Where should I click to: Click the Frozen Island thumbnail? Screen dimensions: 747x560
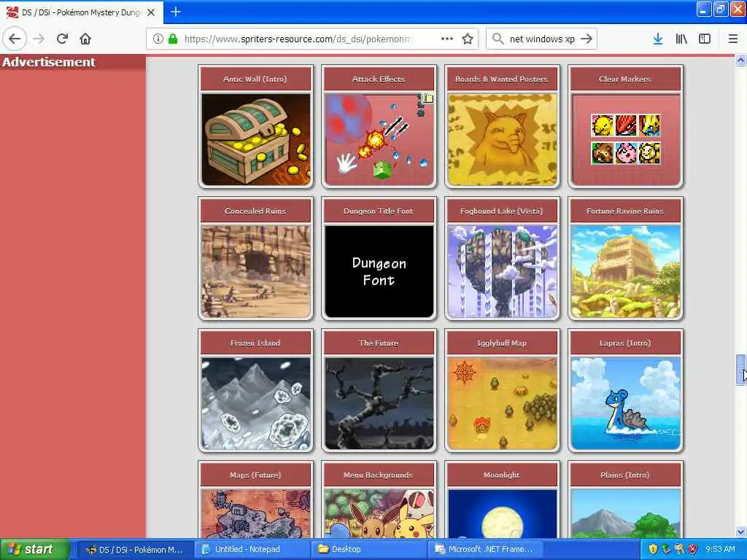pos(256,403)
